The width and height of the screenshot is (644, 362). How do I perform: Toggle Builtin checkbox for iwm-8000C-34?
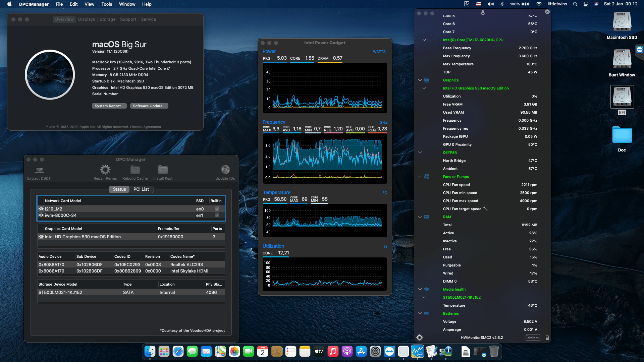point(217,215)
